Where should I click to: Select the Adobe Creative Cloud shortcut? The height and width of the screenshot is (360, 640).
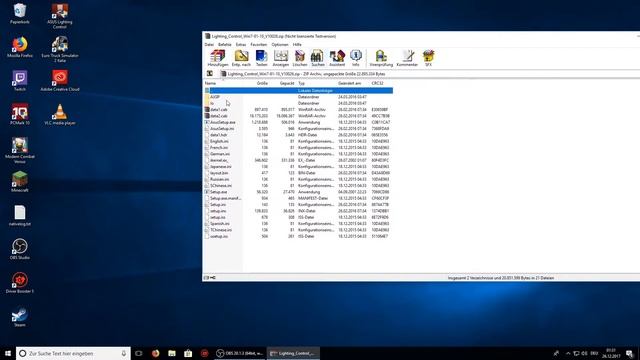[x=60, y=80]
